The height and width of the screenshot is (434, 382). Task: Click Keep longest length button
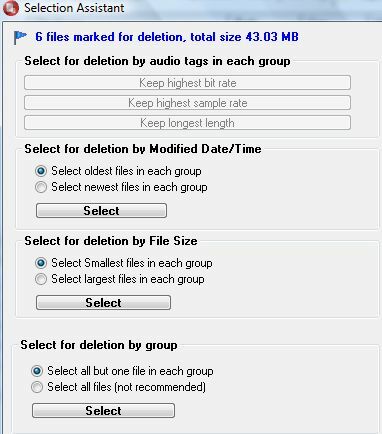click(187, 123)
